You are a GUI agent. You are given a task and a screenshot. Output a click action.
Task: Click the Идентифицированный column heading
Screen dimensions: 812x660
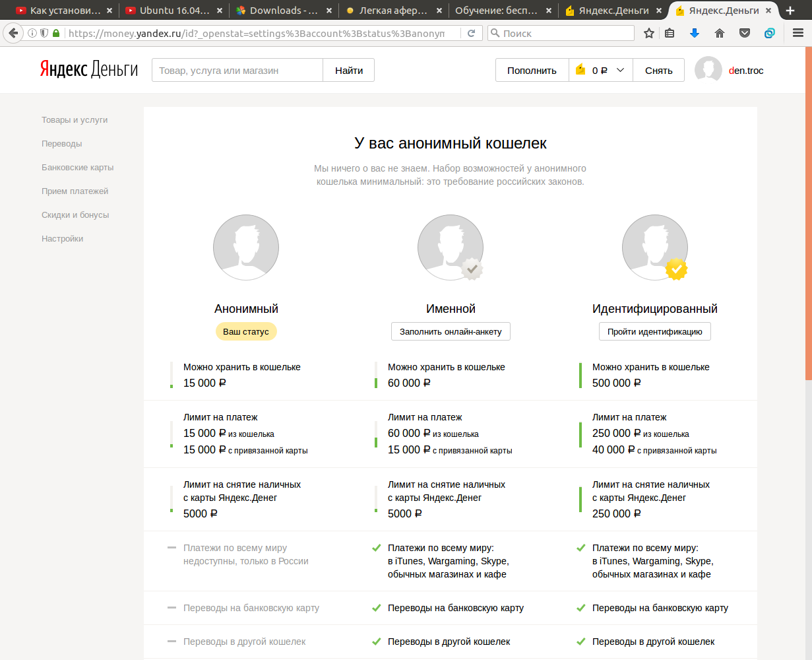(x=655, y=309)
